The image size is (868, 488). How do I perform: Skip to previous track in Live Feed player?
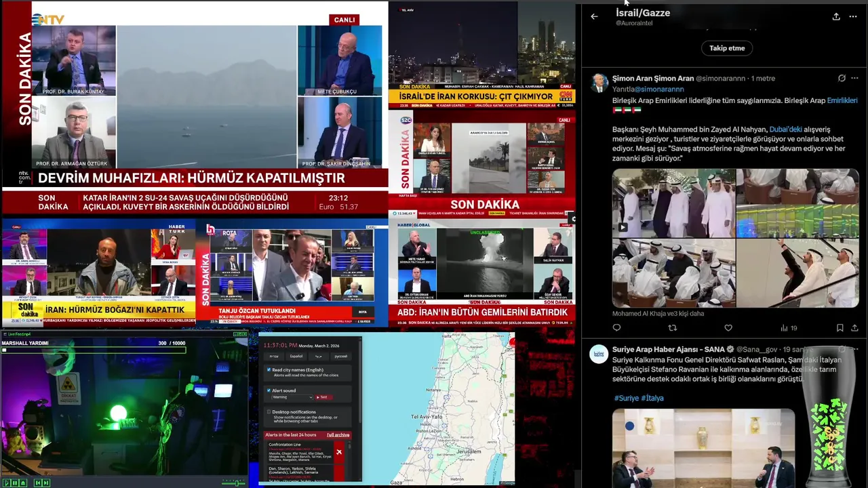37,483
